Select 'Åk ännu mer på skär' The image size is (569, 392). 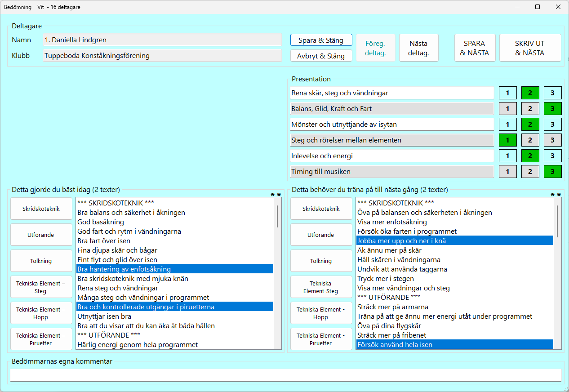point(455,250)
